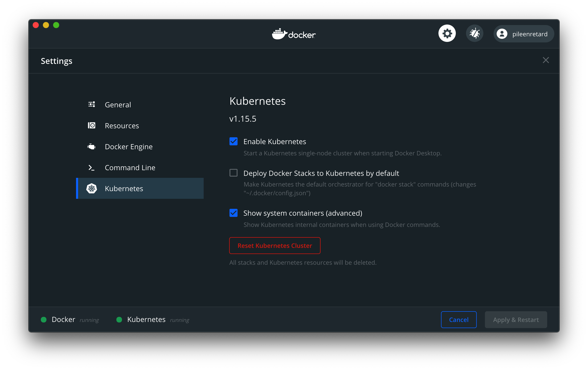Click the Cancel button
588x370 pixels.
click(459, 320)
